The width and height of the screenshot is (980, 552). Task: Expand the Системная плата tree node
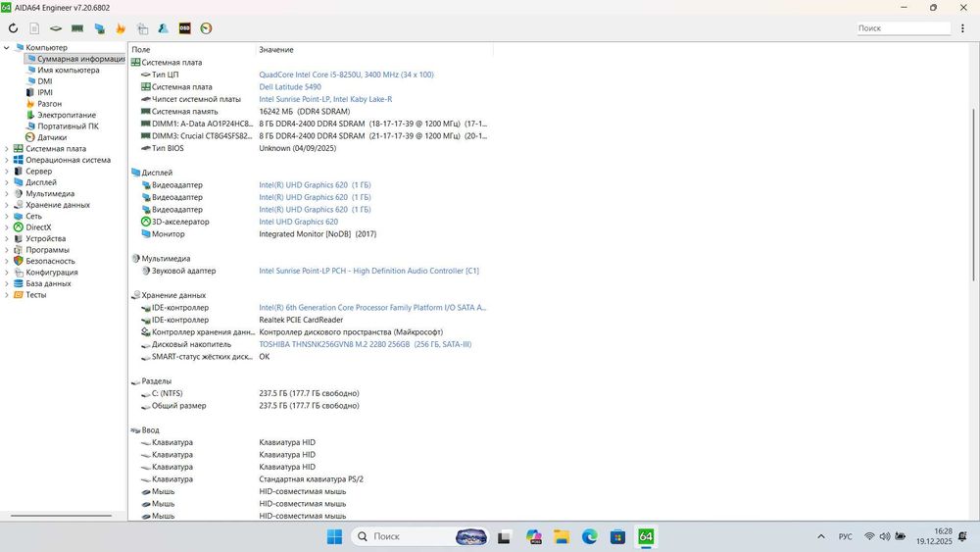[x=6, y=149]
